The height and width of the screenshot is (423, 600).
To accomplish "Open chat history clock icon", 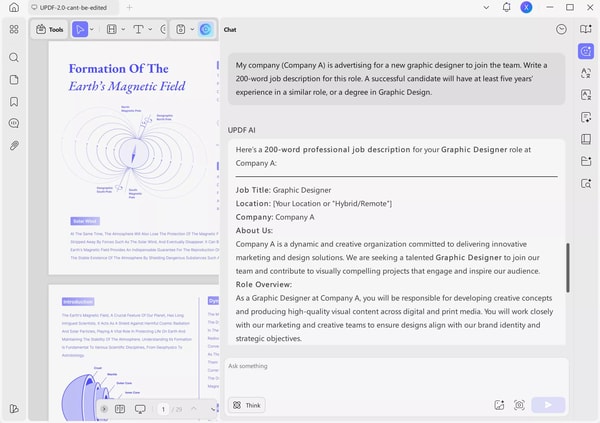I will (561, 29).
